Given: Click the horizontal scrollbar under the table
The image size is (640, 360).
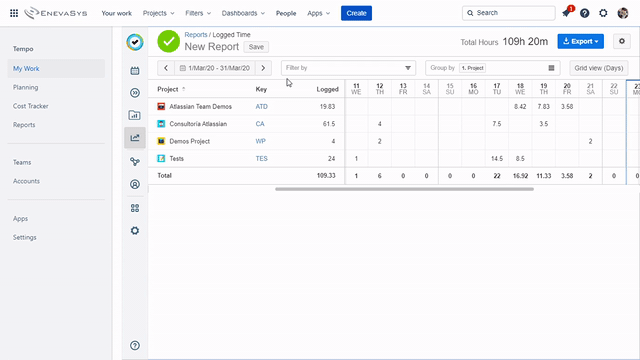Looking at the screenshot, I should pos(404,189).
